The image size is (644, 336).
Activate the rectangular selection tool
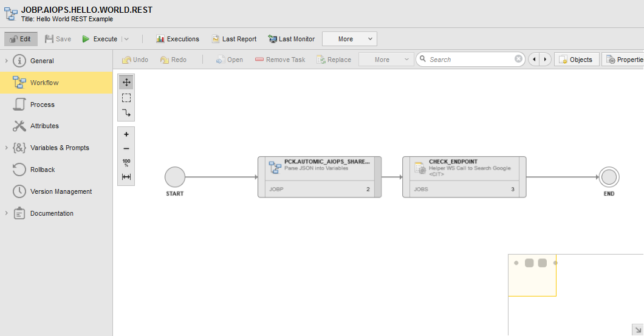coord(126,98)
